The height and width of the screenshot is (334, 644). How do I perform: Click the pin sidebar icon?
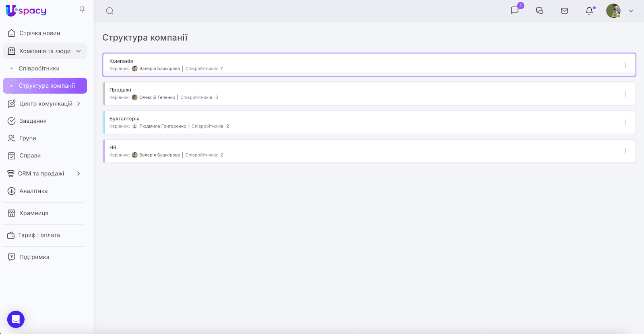coord(82,10)
